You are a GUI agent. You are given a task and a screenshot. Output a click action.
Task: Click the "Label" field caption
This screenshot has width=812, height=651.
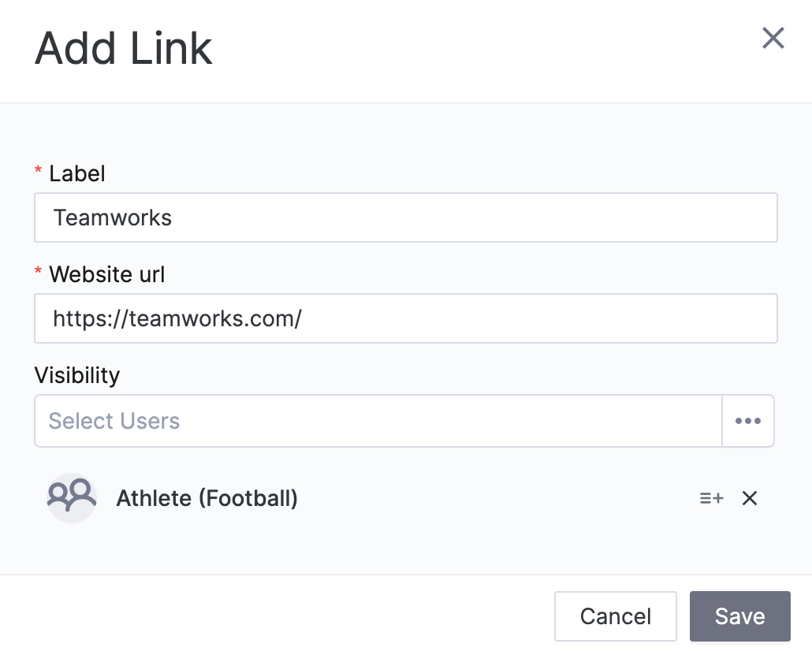77,173
